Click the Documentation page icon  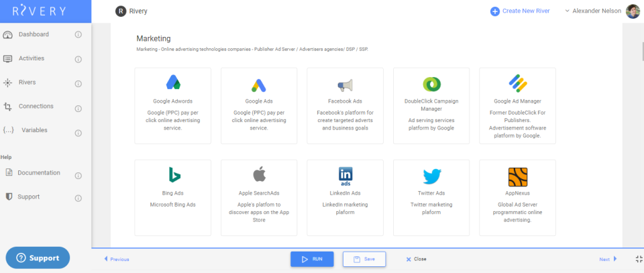click(9, 172)
